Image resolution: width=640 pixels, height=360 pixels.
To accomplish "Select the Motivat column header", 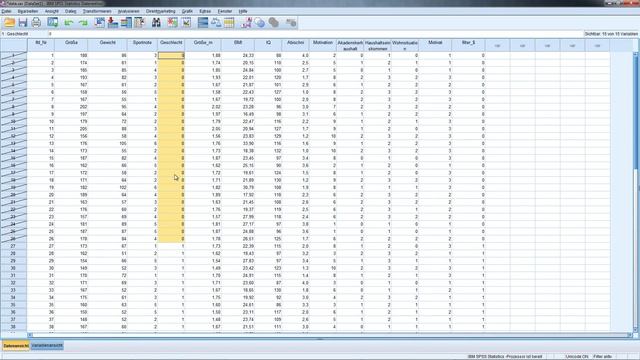I will (x=435, y=45).
